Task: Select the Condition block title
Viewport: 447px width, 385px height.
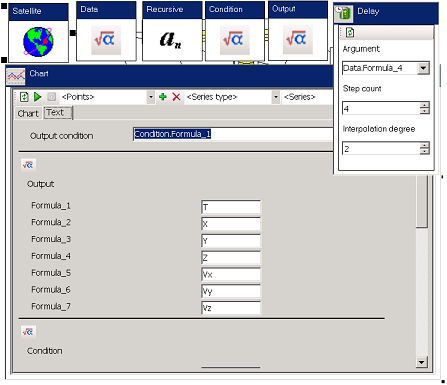Action: (x=226, y=9)
